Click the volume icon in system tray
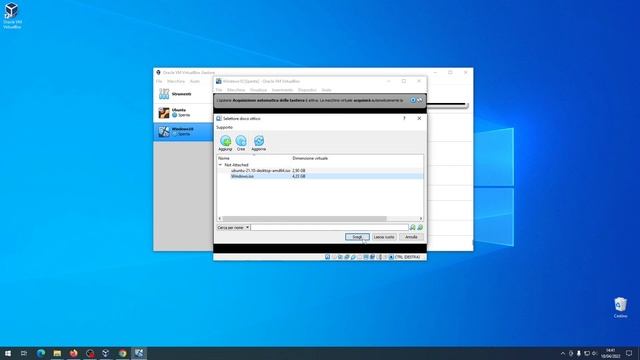Screen dimensions: 640x360 [594, 353]
